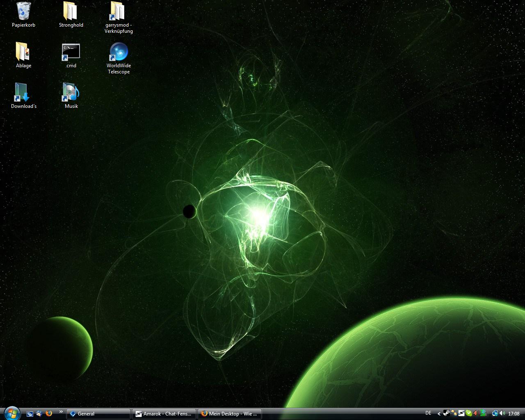Click Show Desktop in Quick Launch
The image size is (525, 420).
tap(30, 413)
